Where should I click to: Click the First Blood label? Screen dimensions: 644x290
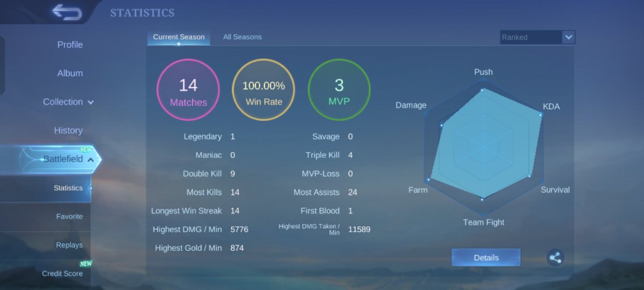pos(320,211)
